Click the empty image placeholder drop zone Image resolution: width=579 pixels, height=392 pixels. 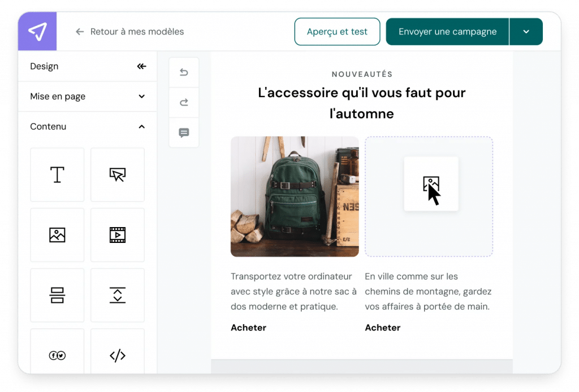click(429, 197)
